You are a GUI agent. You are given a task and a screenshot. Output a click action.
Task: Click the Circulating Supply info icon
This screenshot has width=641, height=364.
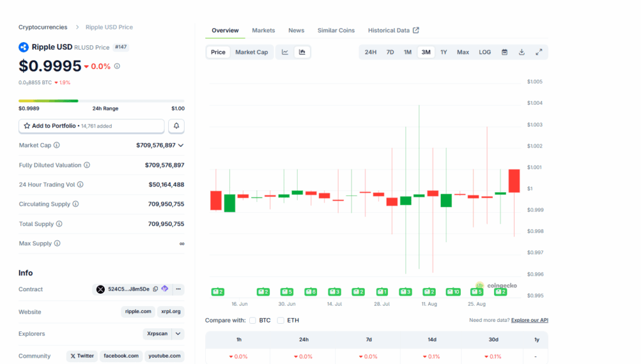[75, 204]
